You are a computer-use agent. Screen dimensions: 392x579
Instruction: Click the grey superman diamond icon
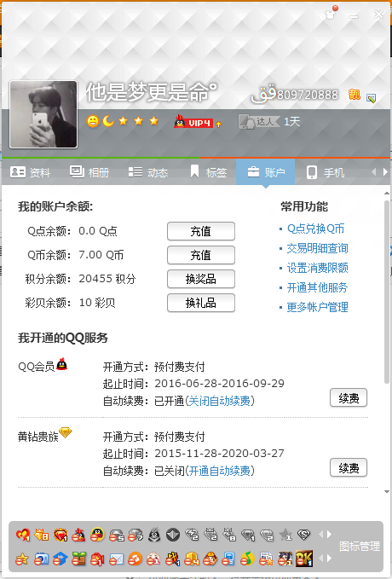coord(303,535)
